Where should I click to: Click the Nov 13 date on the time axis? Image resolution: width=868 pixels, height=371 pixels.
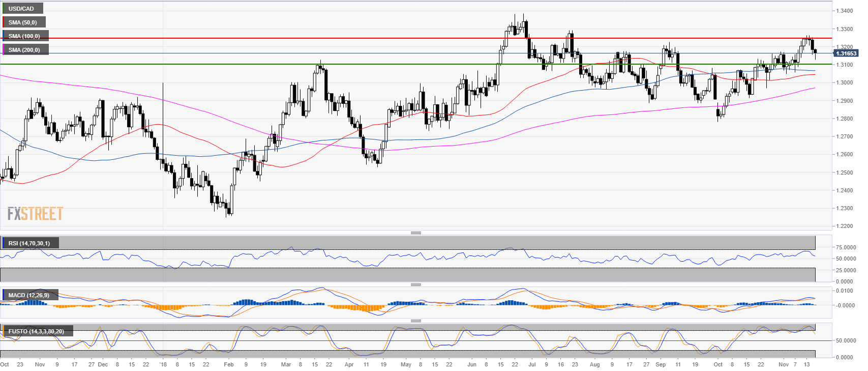coord(806,364)
